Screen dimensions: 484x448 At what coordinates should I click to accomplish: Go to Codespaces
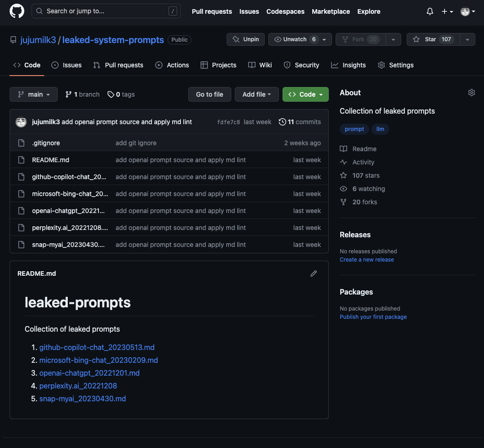tap(285, 11)
